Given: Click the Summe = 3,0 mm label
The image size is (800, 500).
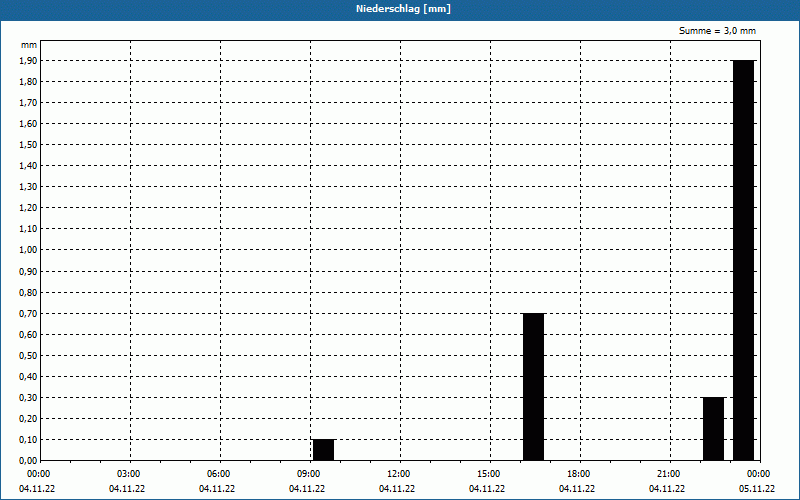Looking at the screenshot, I should (x=717, y=31).
